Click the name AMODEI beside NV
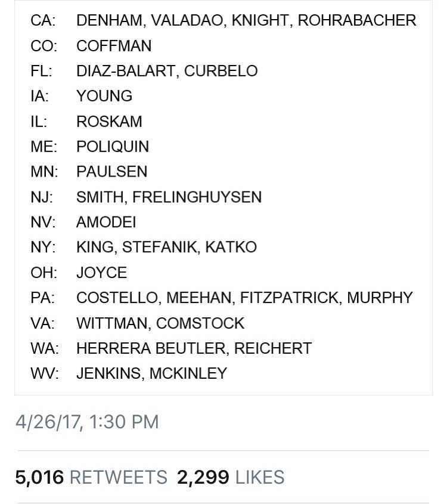 [106, 222]
